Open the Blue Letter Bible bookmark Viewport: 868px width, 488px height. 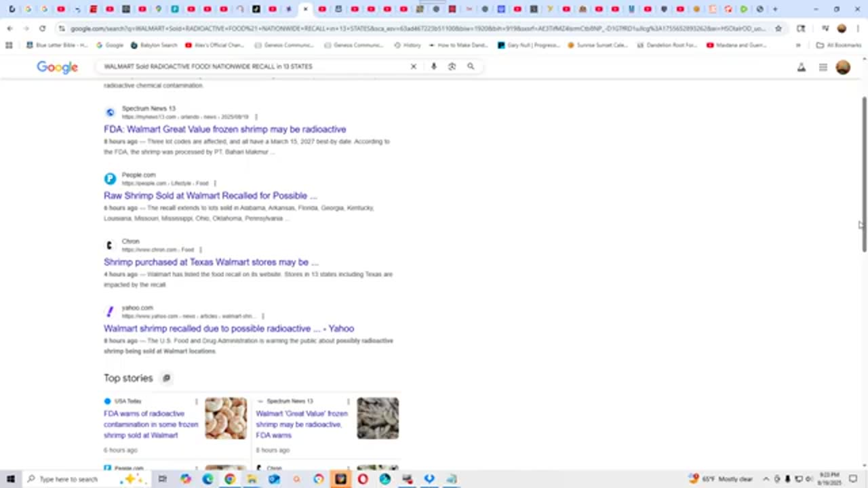click(x=57, y=45)
